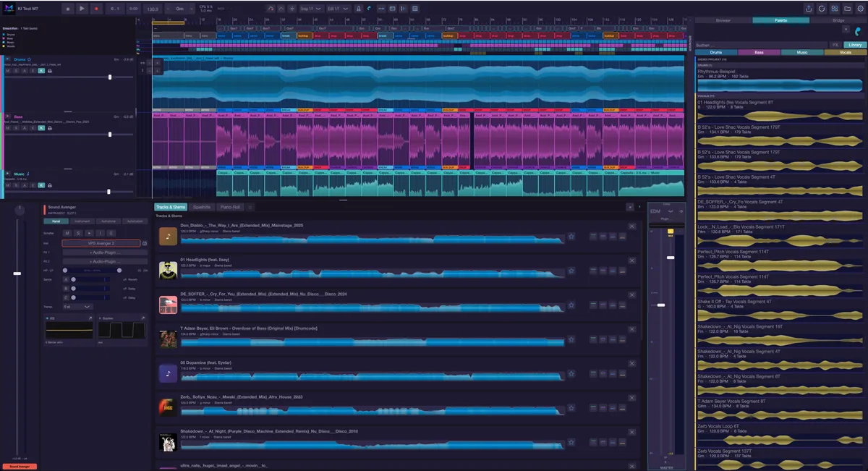The image size is (868, 471).
Task: Solo the Drums track
Action: click(15, 71)
